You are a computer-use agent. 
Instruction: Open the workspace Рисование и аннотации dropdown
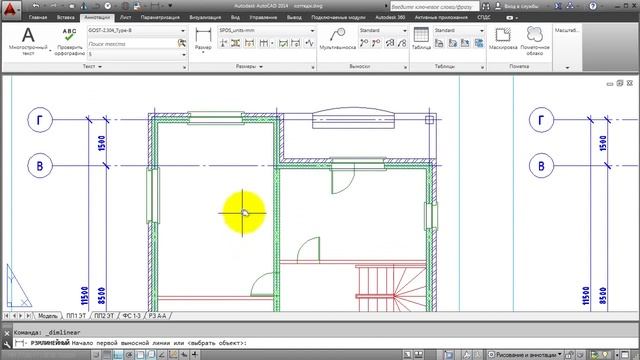(x=525, y=355)
